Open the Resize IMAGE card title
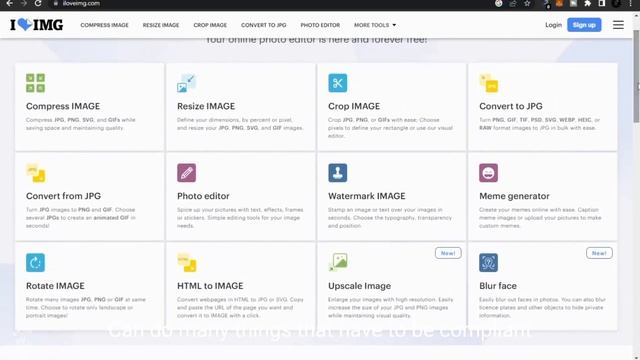This screenshot has width=640, height=360. coord(206,106)
